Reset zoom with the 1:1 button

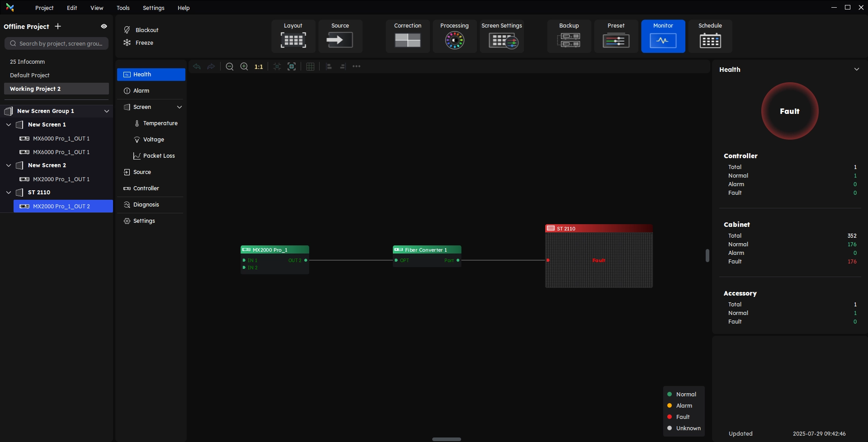(259, 67)
